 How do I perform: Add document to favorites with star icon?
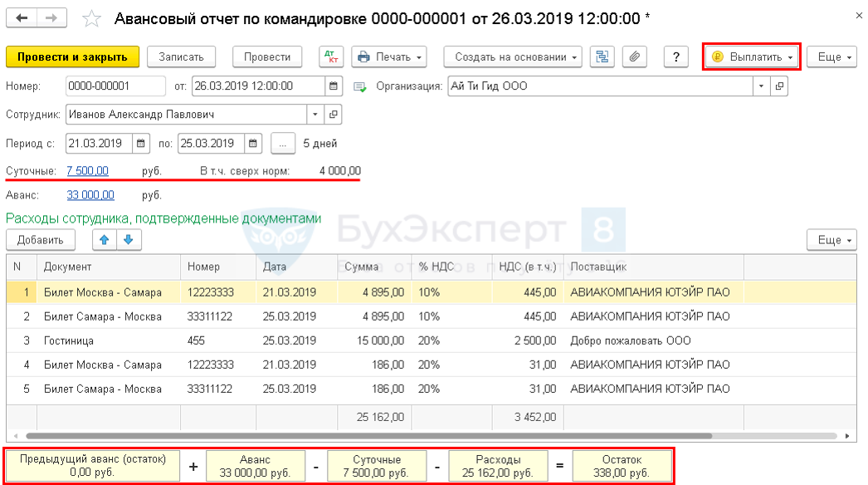tap(91, 19)
